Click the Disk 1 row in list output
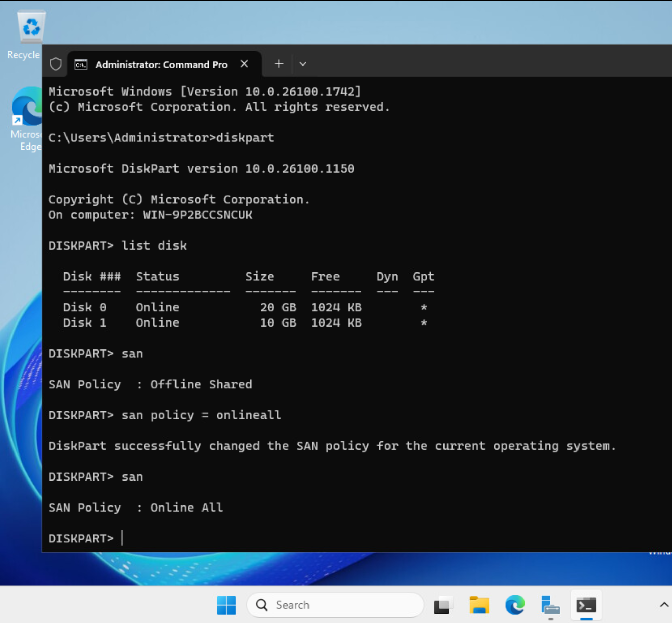This screenshot has width=672, height=623. [245, 323]
